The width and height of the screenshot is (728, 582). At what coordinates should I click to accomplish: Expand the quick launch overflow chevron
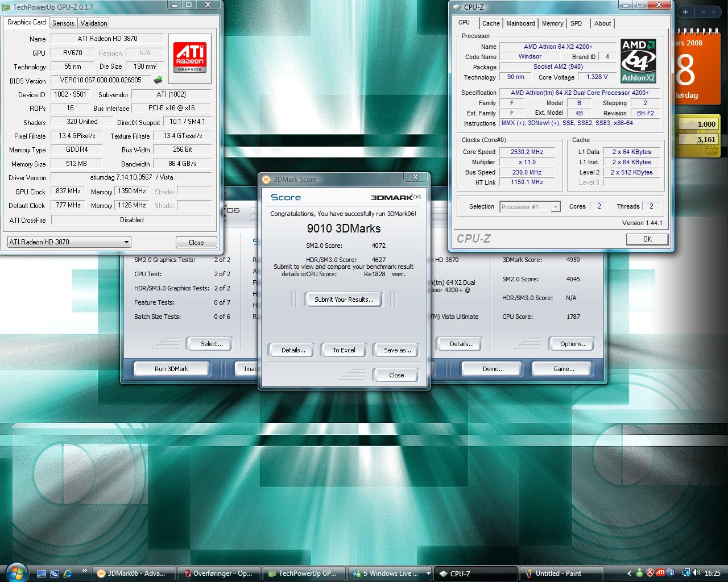[x=85, y=571]
